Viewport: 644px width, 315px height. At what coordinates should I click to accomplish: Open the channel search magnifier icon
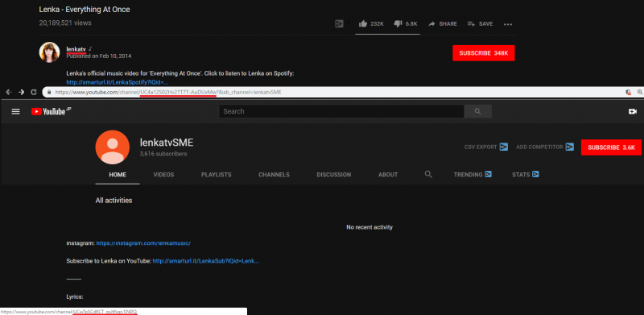[x=428, y=174]
